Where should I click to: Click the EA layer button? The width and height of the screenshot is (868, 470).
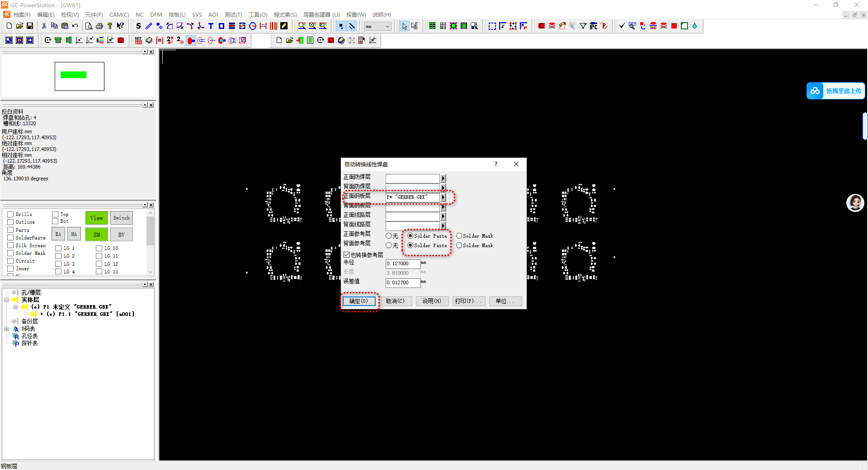point(58,234)
